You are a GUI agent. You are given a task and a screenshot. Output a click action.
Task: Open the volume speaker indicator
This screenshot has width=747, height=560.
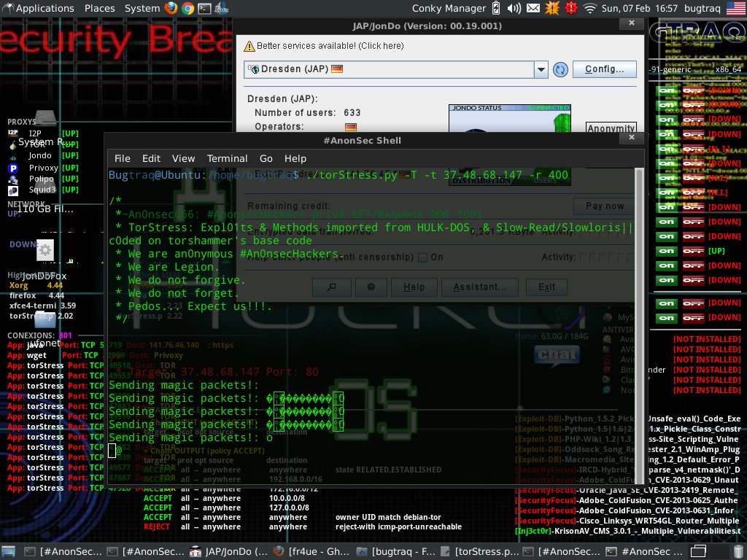coord(514,8)
